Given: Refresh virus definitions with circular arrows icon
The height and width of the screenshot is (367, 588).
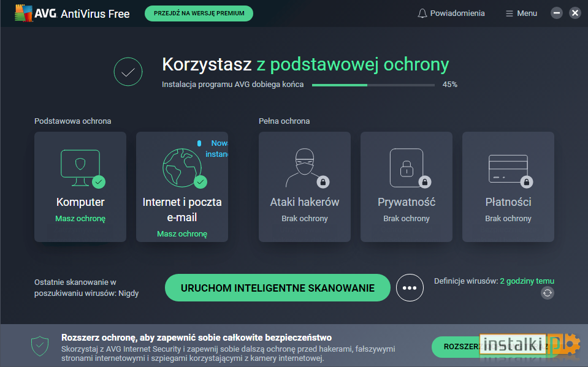Looking at the screenshot, I should tap(548, 293).
